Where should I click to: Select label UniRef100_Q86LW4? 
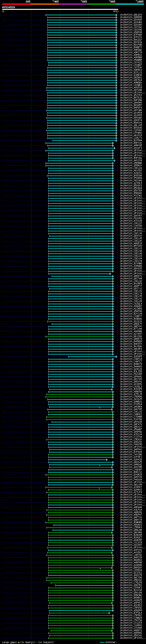click(x=131, y=530)
